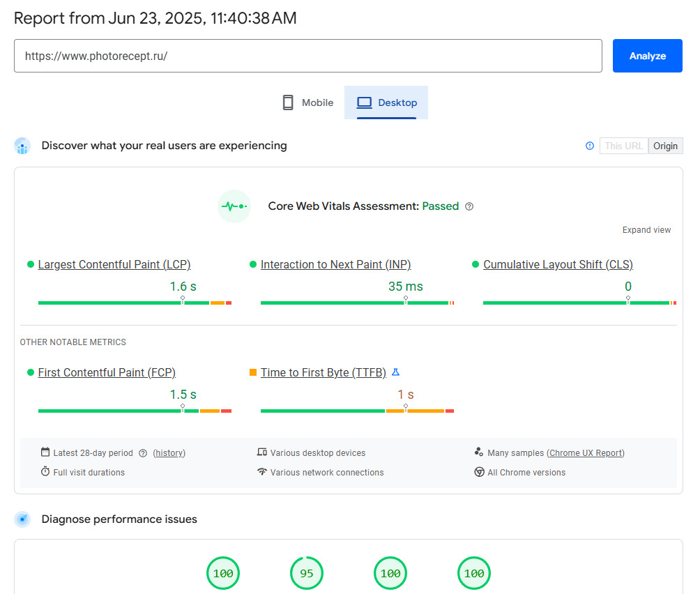
Task: Click Core Web Vitals help icon
Action: [x=469, y=206]
